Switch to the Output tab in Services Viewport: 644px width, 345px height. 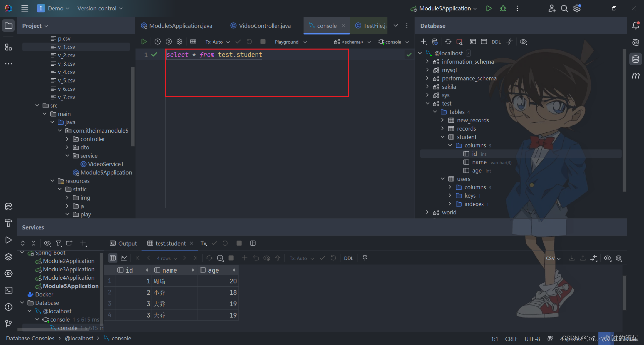click(123, 244)
